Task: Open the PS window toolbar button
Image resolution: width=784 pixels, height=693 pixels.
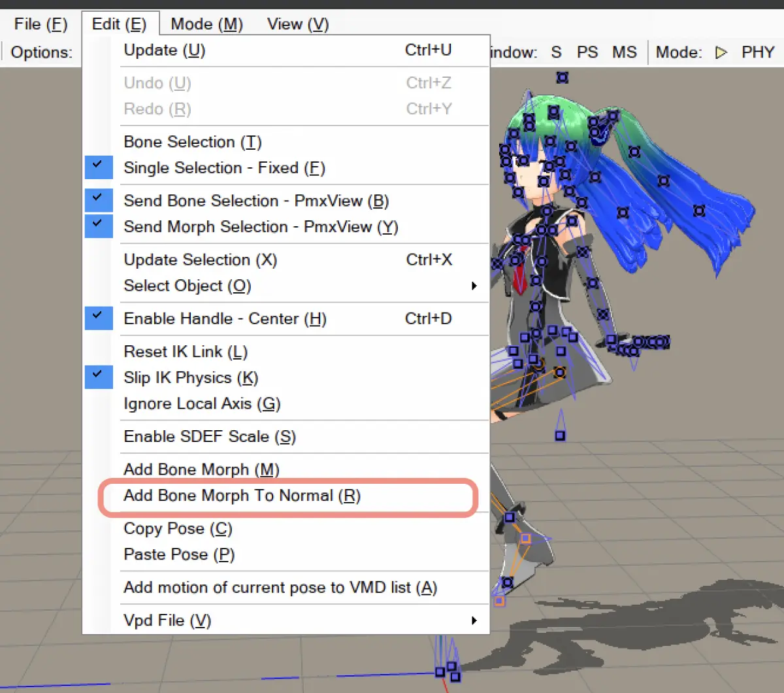Action: coord(587,52)
